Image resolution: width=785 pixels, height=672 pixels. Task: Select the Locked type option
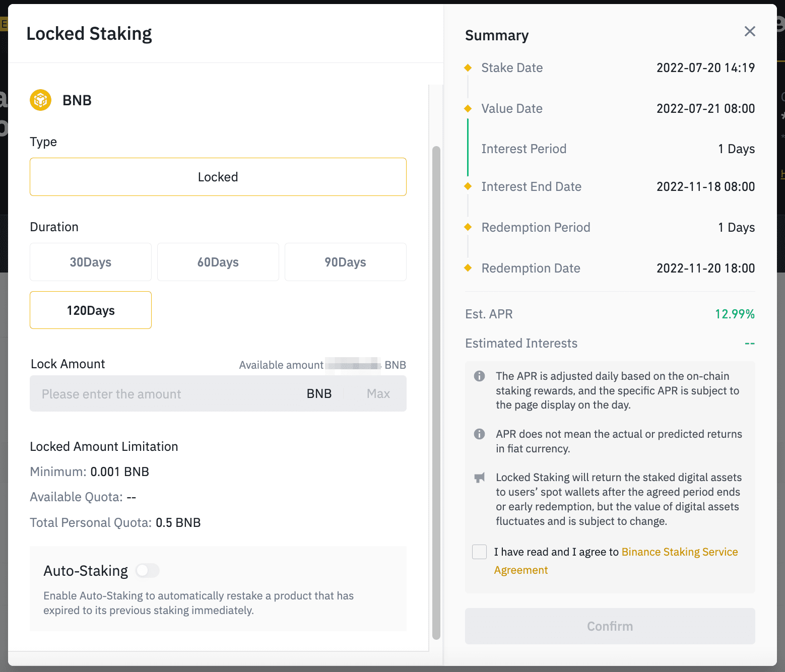(x=218, y=177)
